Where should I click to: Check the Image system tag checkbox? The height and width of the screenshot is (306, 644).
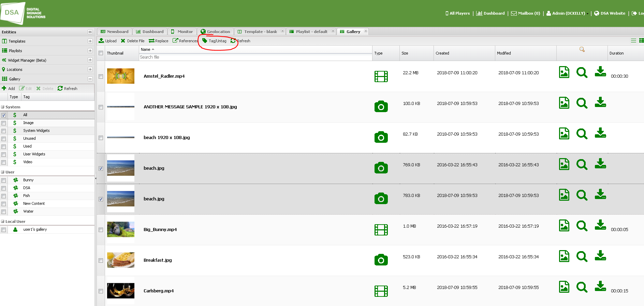4,123
